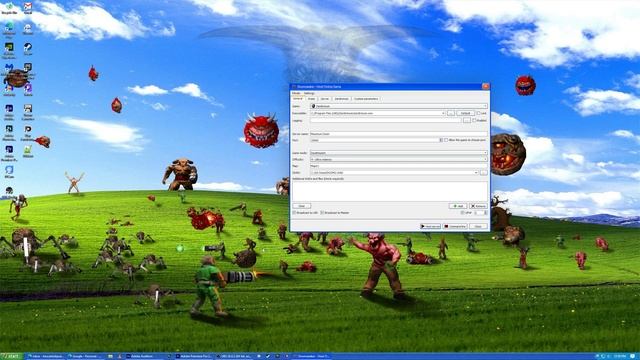Screen dimensions: 640x360
Task: Switch to the Rules tab
Action: (311, 99)
